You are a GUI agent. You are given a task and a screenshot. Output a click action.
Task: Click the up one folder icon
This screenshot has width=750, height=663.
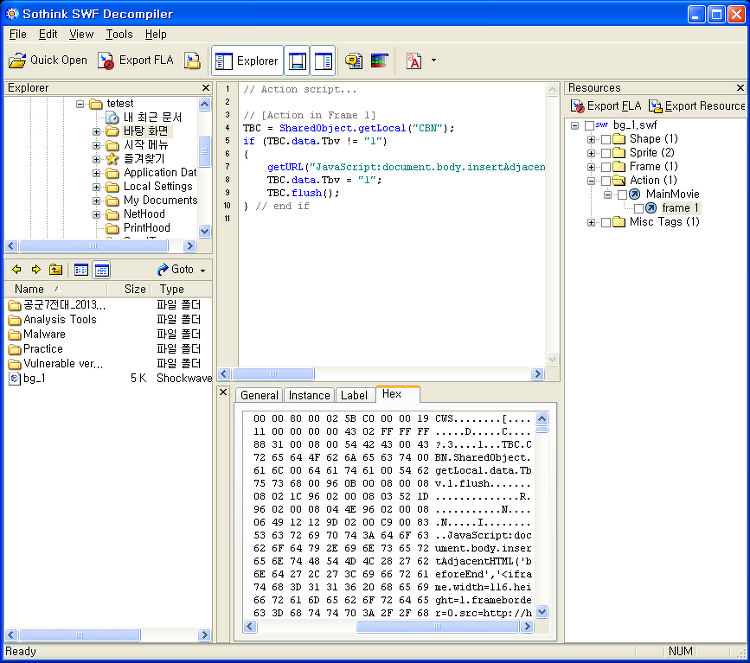point(55,270)
